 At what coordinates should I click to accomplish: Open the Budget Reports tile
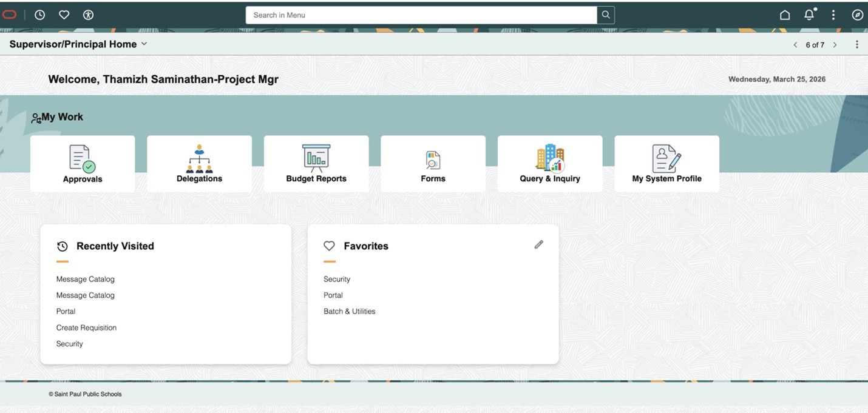(x=316, y=164)
